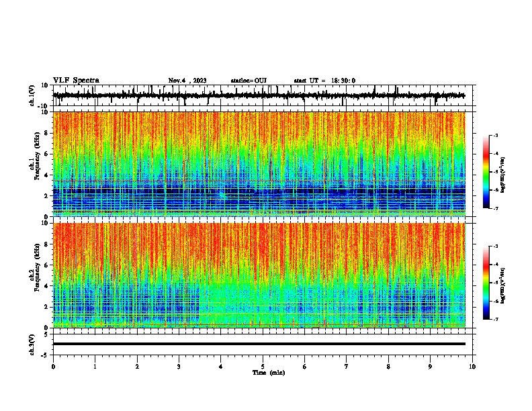Click inside the ch.1 spectrogram panel
Viewport: 532px width, 411px height.
(259, 164)
